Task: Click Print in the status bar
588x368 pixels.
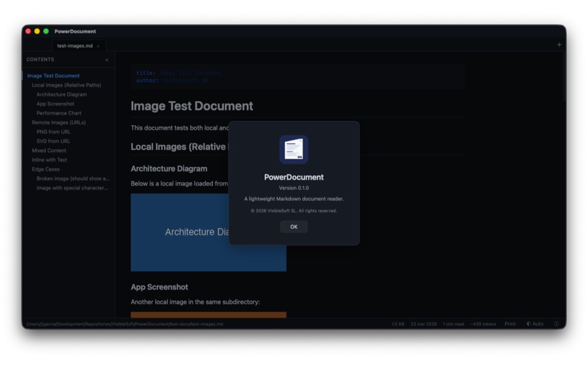Action: [x=509, y=323]
